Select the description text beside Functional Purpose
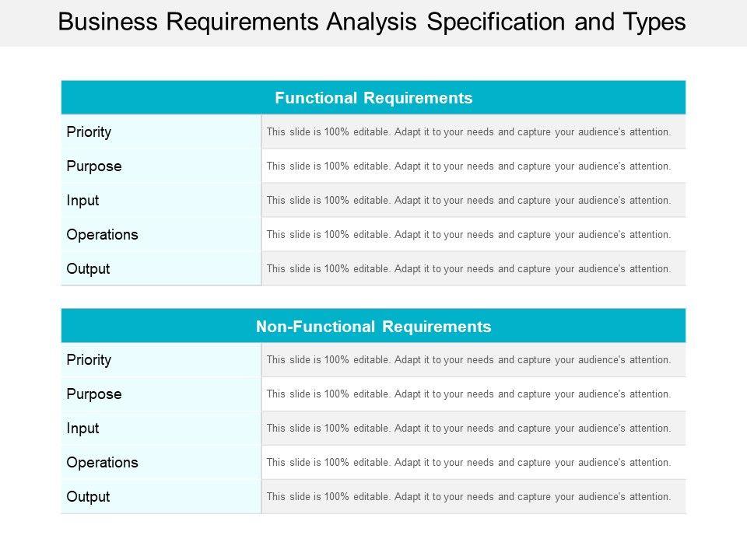 468,166
